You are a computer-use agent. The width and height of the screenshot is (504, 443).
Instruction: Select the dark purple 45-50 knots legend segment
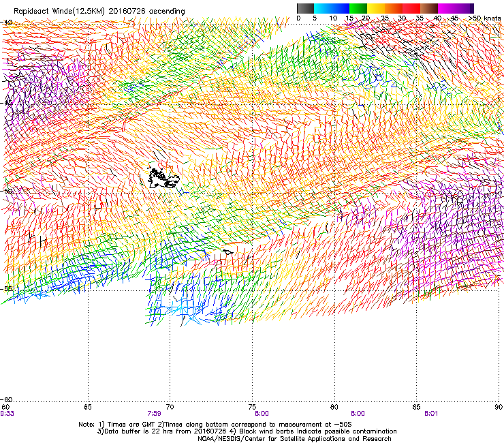tap(464, 8)
